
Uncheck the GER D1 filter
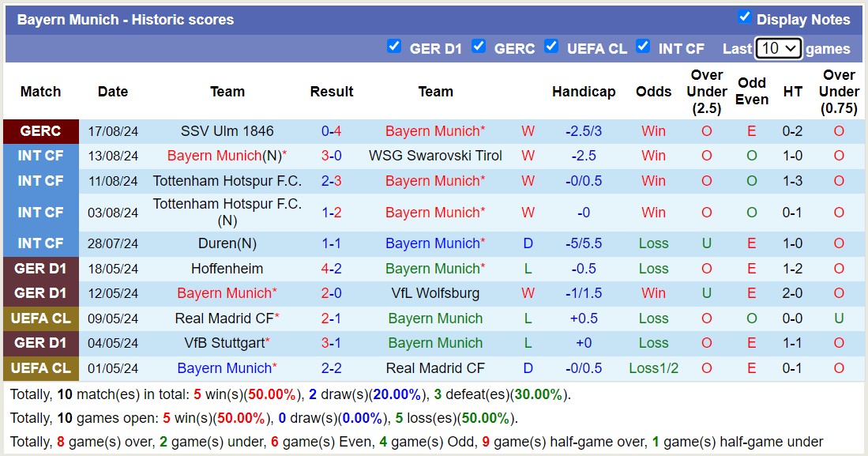pyautogui.click(x=394, y=47)
